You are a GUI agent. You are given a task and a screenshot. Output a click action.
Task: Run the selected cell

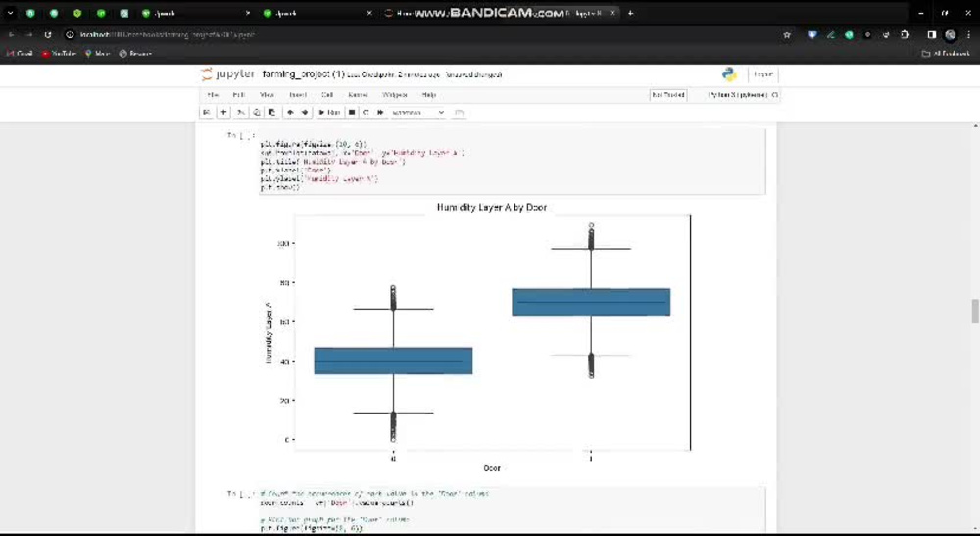click(328, 113)
